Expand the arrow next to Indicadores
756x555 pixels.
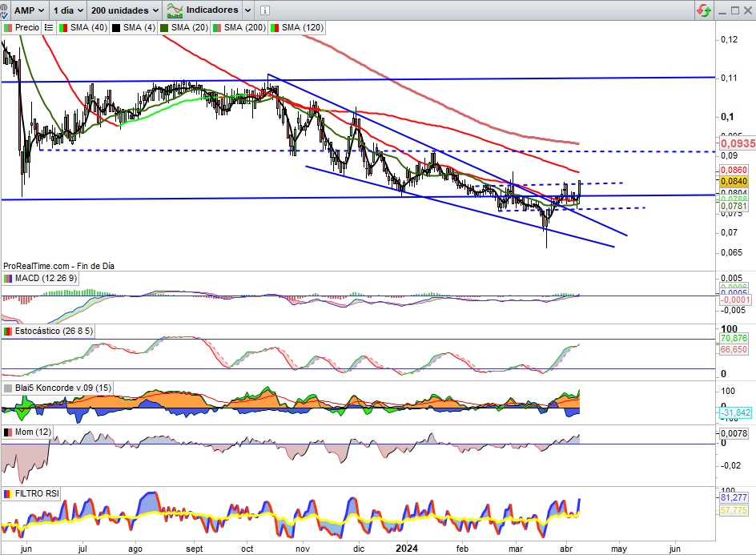[247, 11]
